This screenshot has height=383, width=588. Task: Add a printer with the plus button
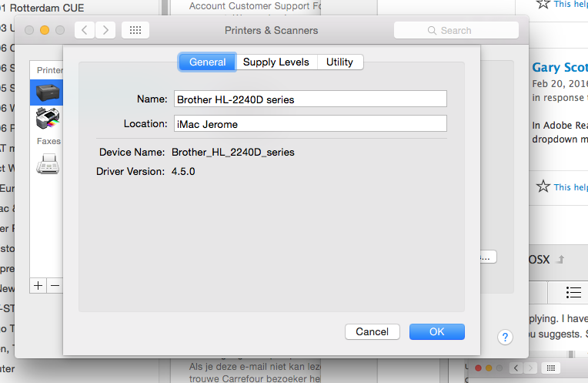tap(38, 286)
